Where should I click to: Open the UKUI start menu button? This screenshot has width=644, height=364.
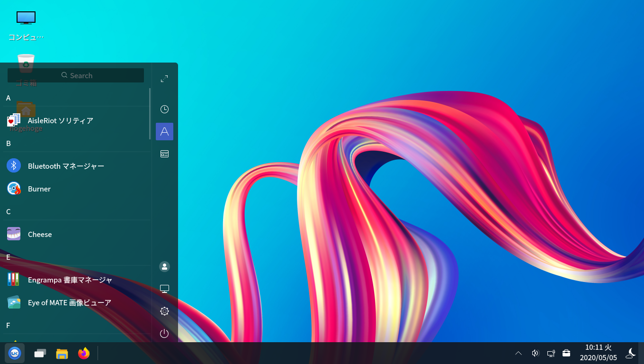pos(15,353)
